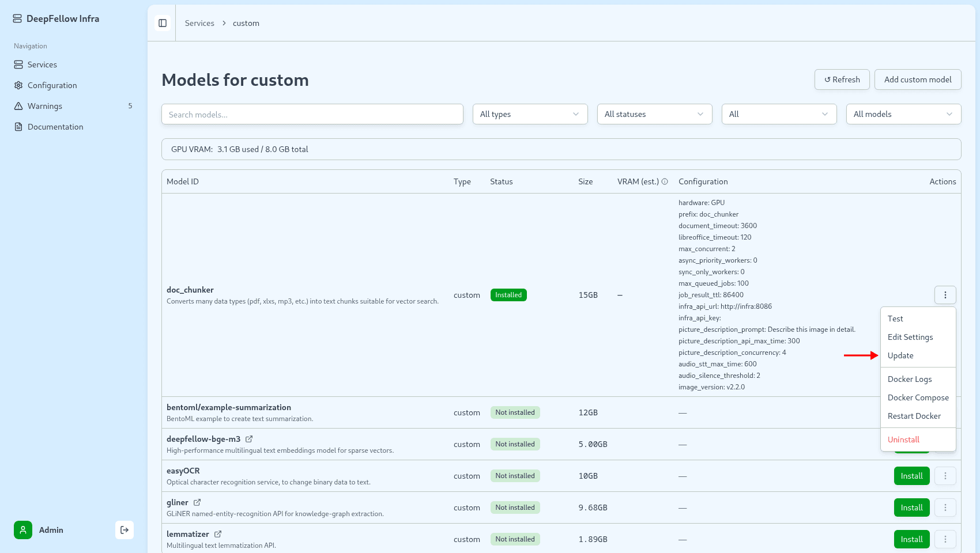The image size is (980, 553).
Task: Click the Refresh button
Action: pos(842,79)
